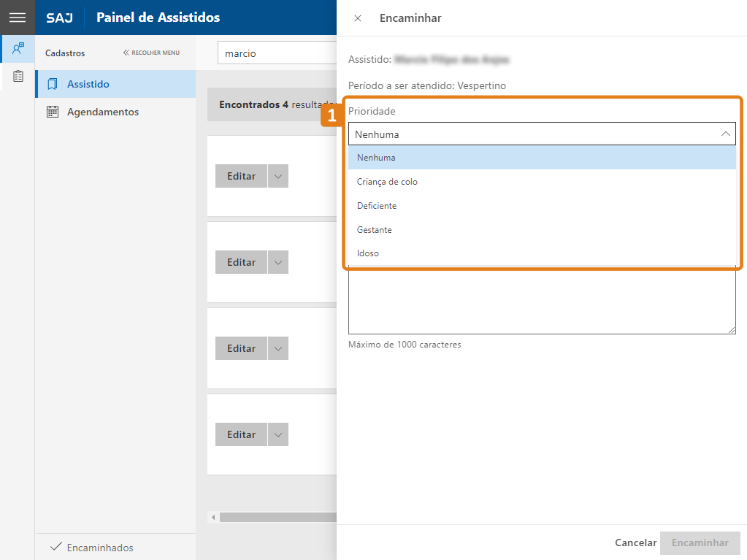The height and width of the screenshot is (560, 747).
Task: Click the Cancelar button
Action: [x=635, y=543]
